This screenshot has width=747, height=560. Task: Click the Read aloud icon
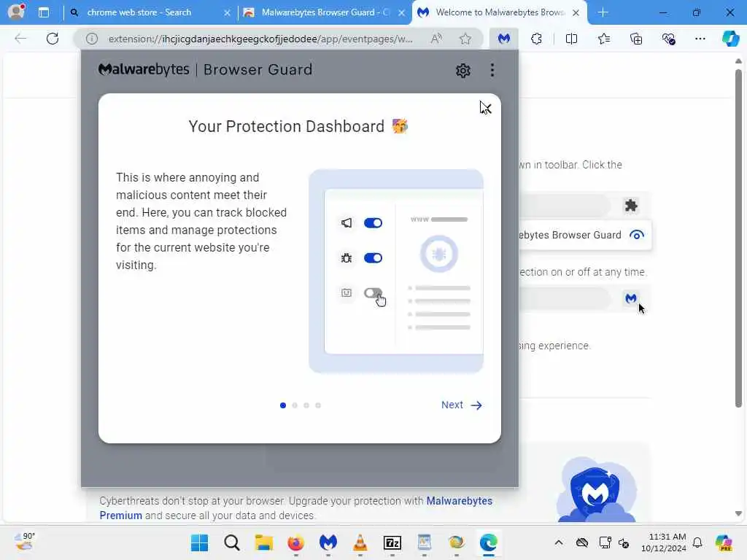click(x=436, y=39)
